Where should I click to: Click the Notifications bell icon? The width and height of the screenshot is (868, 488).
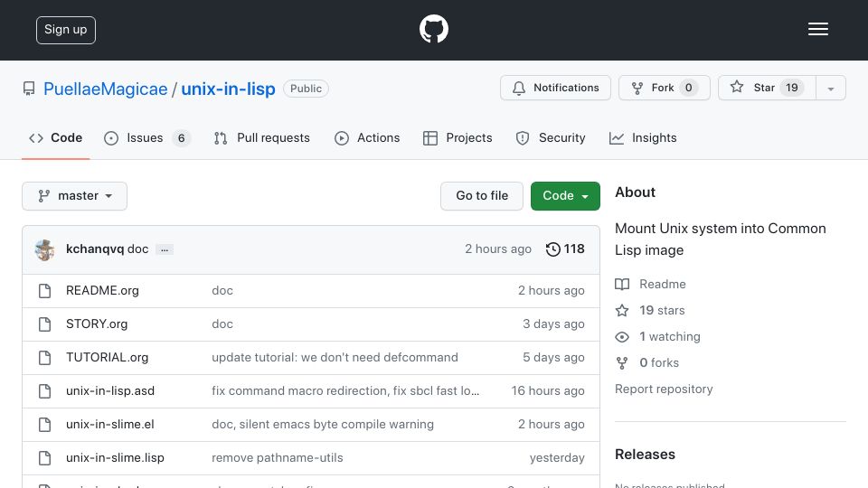[x=519, y=88]
